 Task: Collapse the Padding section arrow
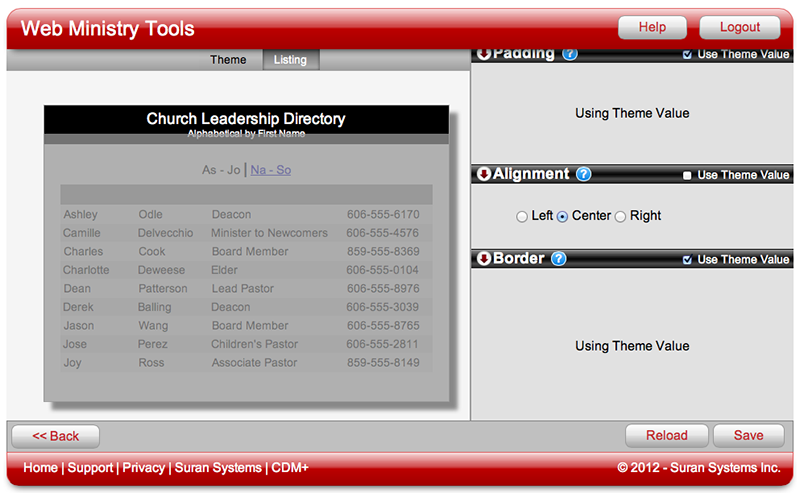click(484, 54)
